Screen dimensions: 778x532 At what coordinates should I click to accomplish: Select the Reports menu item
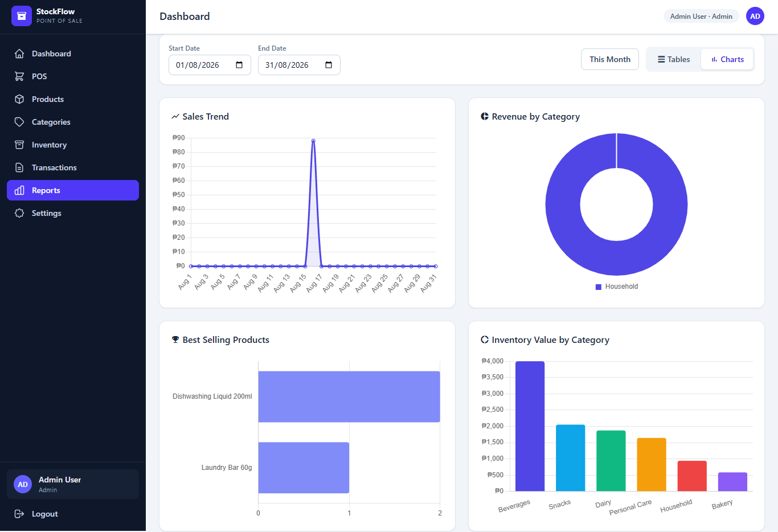pyautogui.click(x=73, y=190)
